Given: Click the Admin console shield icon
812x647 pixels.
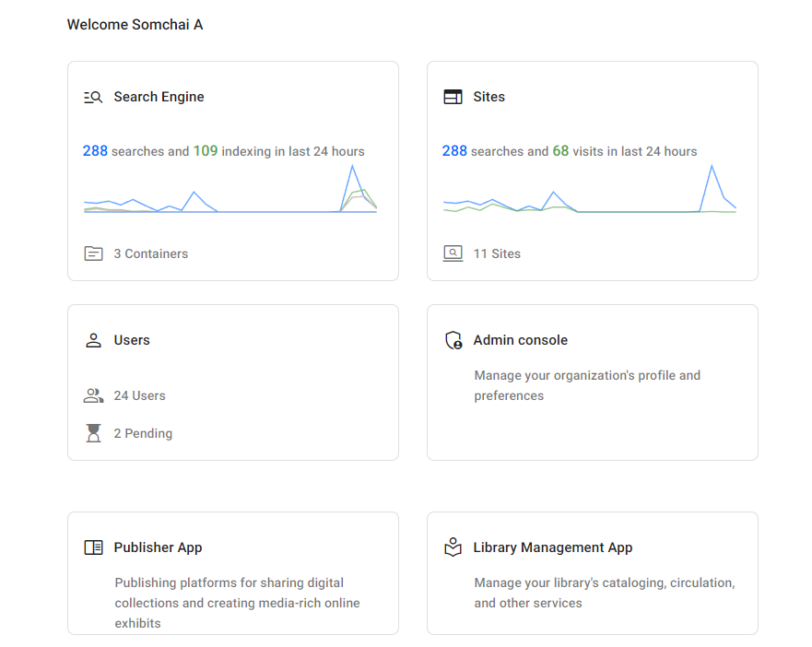Looking at the screenshot, I should pyautogui.click(x=453, y=340).
